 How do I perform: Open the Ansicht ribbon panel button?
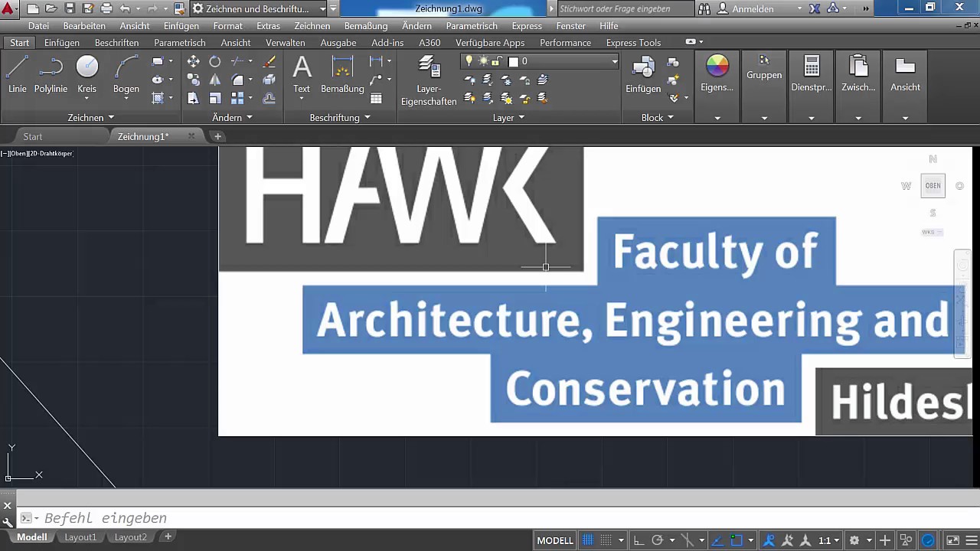coord(905,74)
